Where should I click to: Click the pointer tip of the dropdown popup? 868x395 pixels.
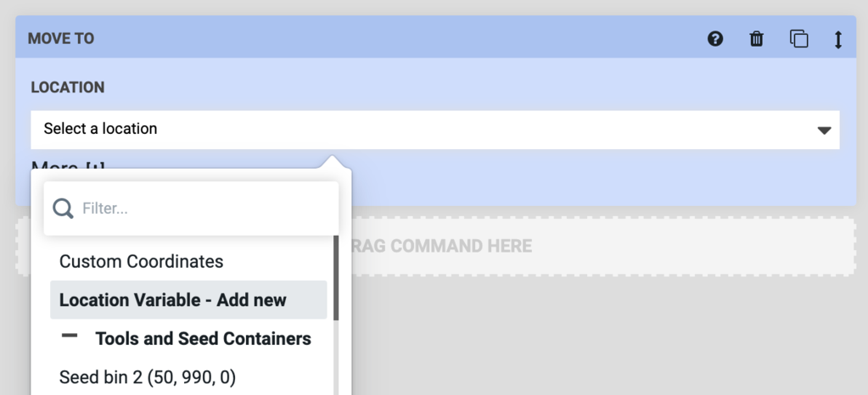click(x=332, y=160)
